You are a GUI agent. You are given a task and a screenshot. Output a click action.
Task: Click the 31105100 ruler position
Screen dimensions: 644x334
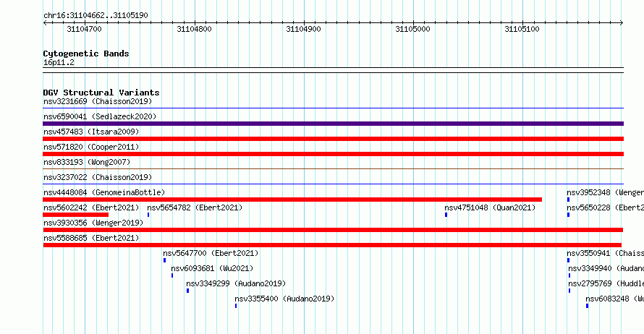522,29
